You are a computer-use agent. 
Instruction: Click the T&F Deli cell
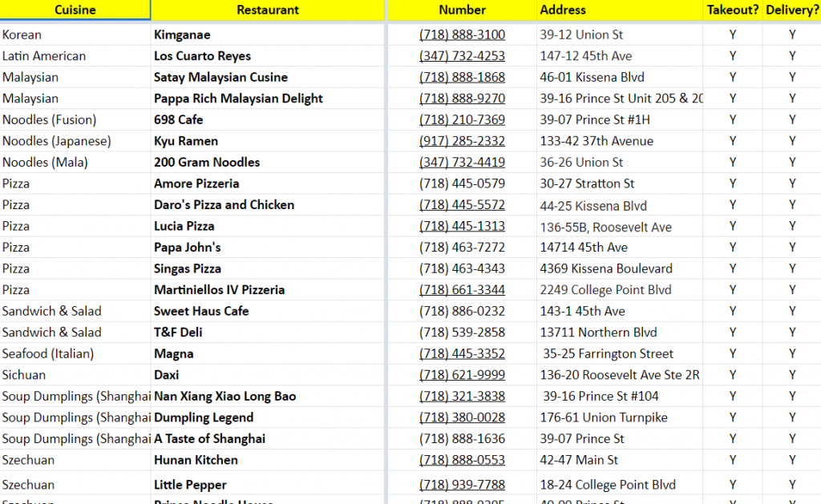pos(268,333)
